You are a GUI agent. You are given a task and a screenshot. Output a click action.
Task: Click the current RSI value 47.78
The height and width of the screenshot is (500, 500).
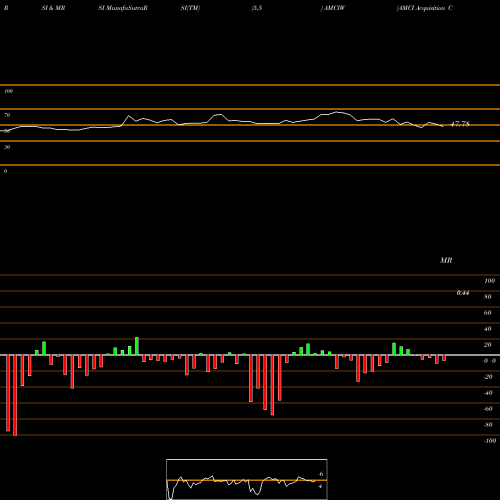pos(460,124)
